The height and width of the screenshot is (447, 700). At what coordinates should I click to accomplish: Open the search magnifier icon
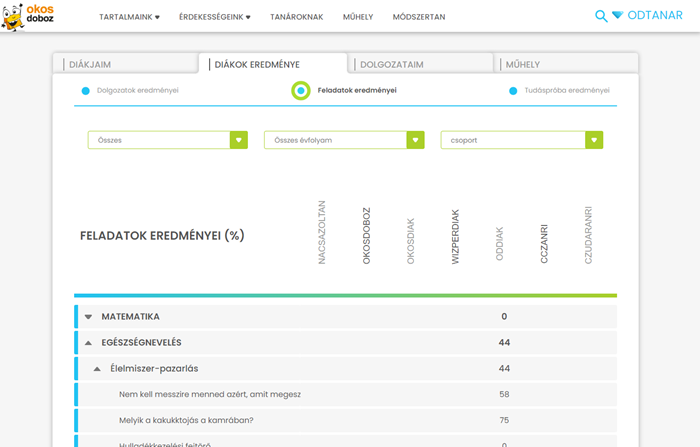[x=601, y=16]
